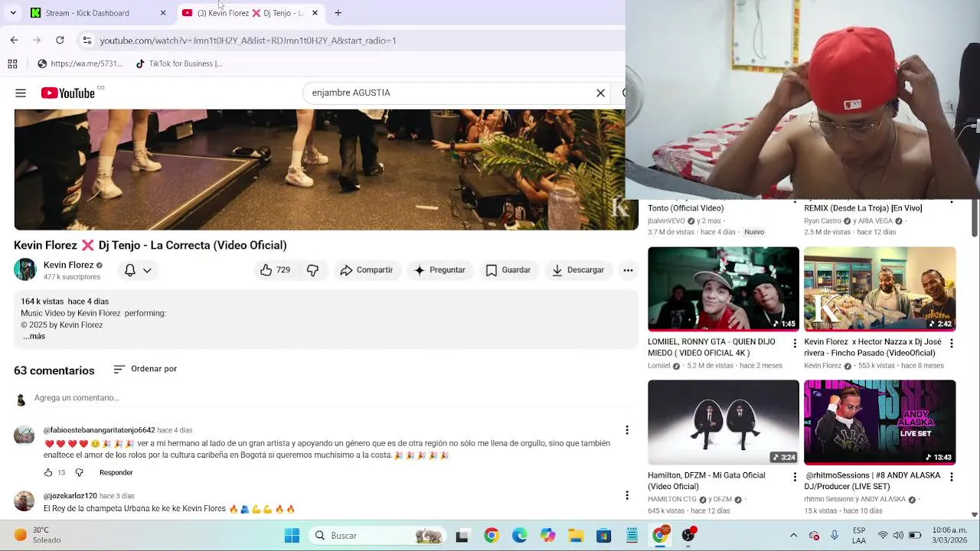Viewport: 980px width, 551px height.
Task: Open wa.me bookmark
Action: click(x=80, y=64)
